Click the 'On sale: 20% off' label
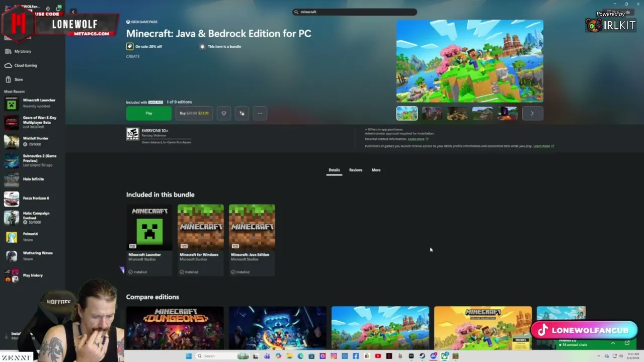This screenshot has width=644, height=362. [148, 46]
